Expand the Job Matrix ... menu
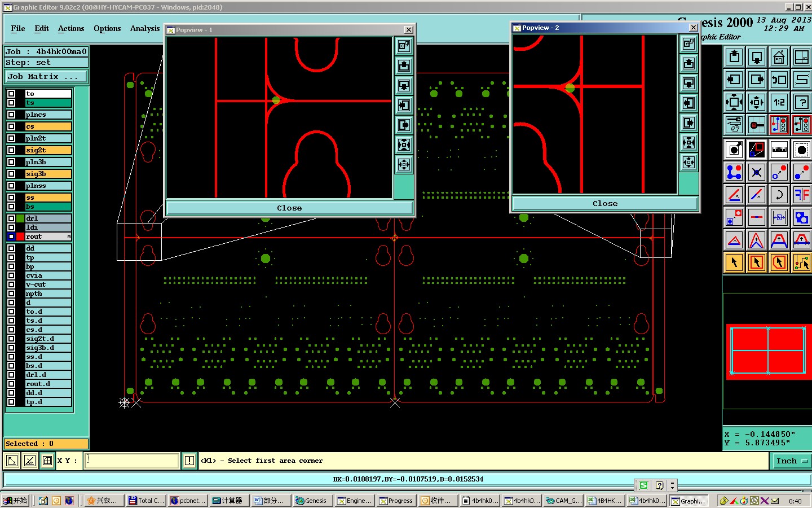 [x=46, y=77]
